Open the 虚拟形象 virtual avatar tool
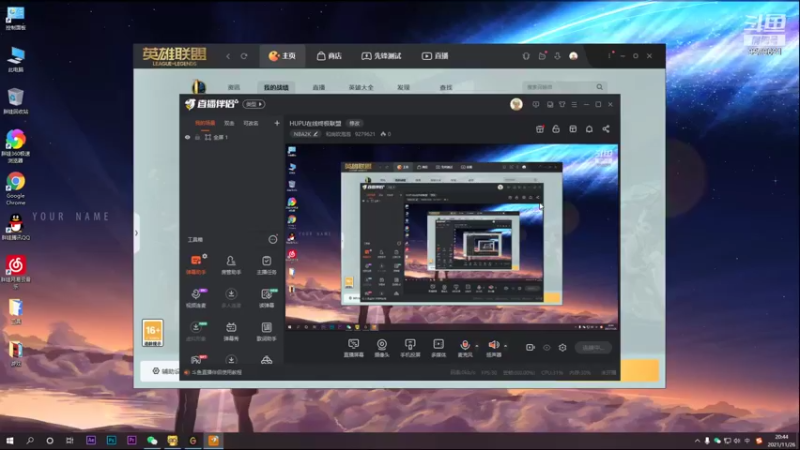The image size is (800, 450). [196, 331]
